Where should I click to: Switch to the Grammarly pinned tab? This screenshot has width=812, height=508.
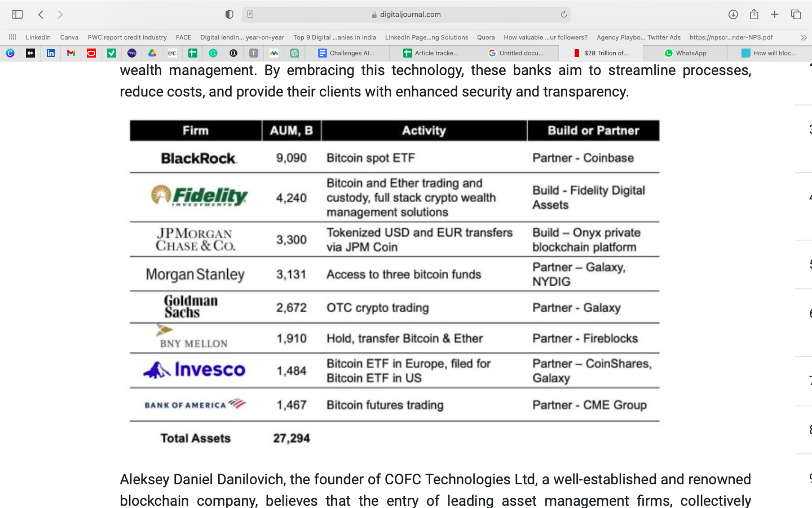(x=213, y=53)
